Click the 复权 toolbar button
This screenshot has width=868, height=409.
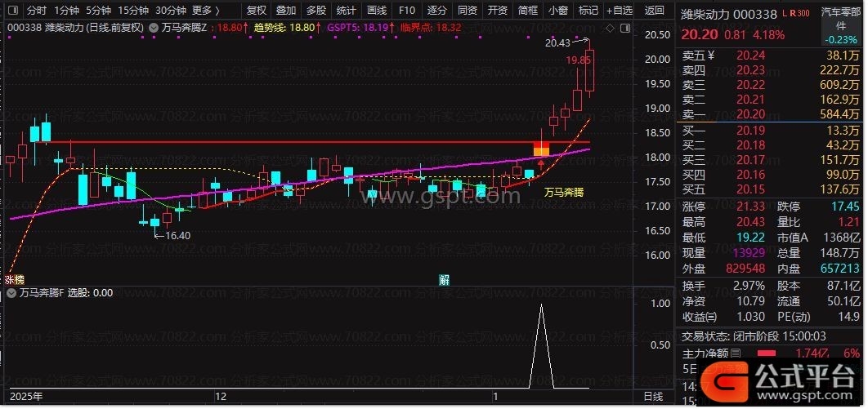[257, 10]
